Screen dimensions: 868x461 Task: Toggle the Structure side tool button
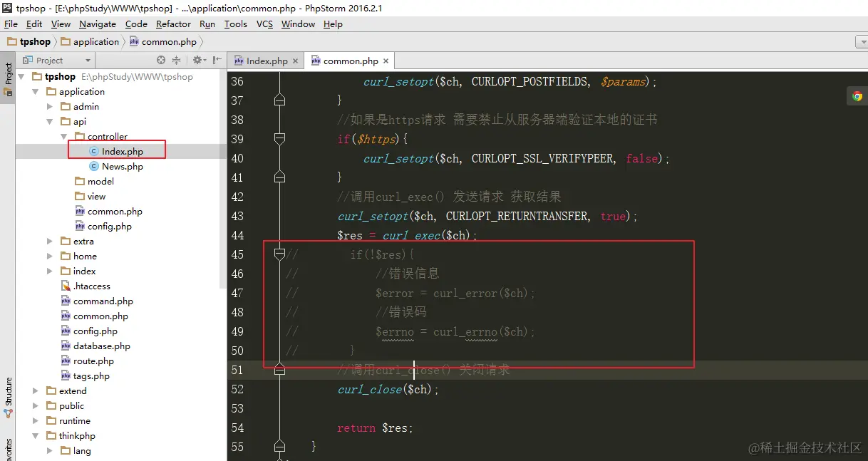[8, 398]
